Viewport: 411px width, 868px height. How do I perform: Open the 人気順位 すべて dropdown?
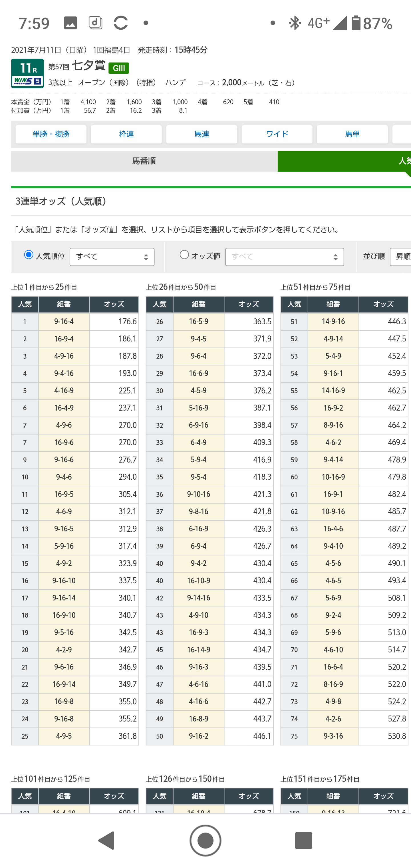pos(112,257)
